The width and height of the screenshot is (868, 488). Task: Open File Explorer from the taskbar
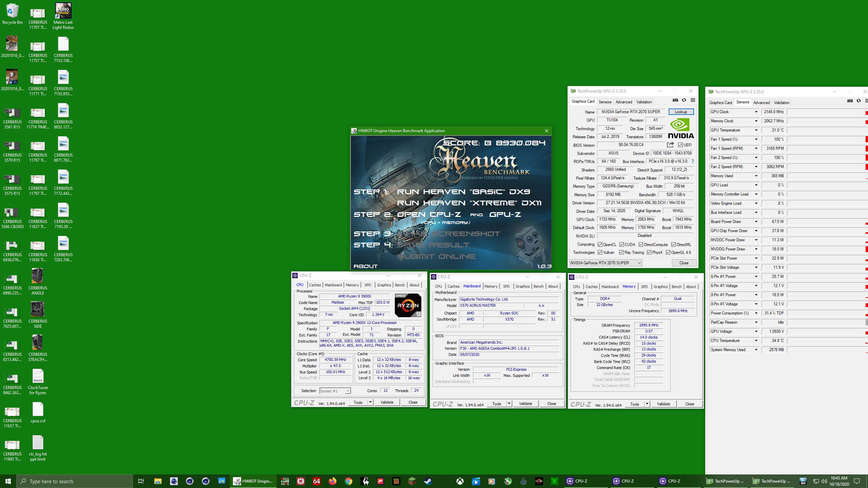[x=158, y=481]
